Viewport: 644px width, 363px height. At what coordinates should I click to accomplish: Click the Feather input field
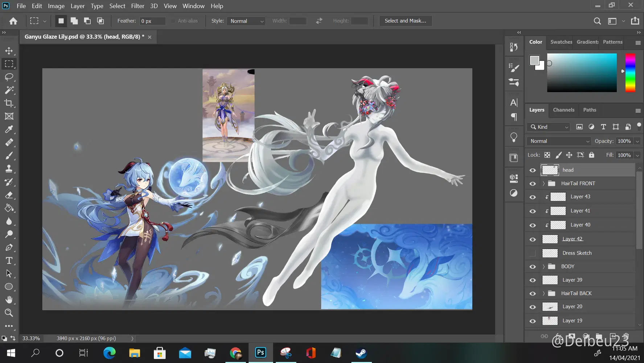152,21
